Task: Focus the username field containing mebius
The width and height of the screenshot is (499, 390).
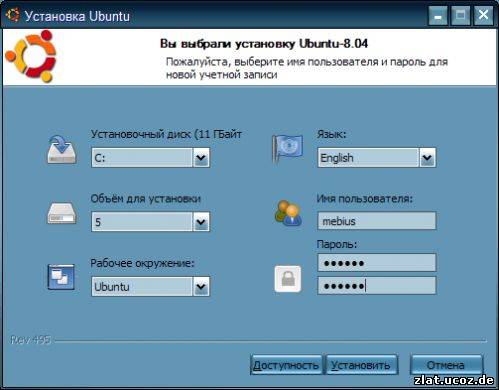Action: [x=377, y=221]
